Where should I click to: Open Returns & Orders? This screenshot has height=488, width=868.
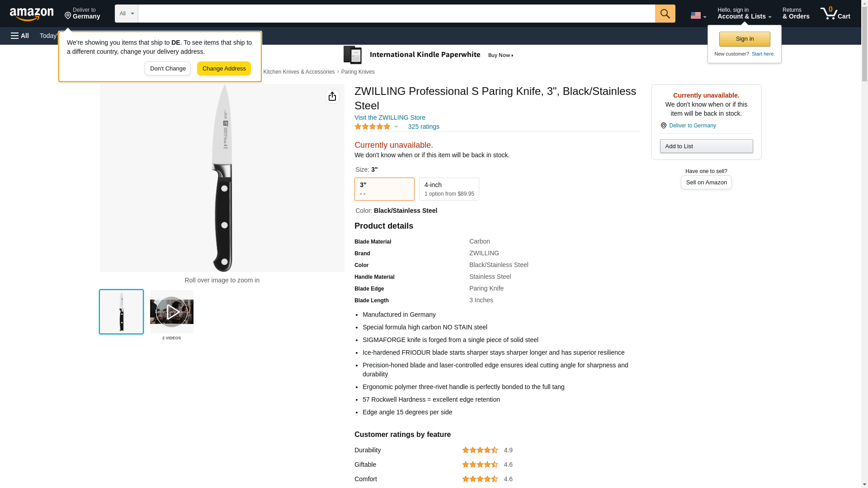click(x=796, y=14)
